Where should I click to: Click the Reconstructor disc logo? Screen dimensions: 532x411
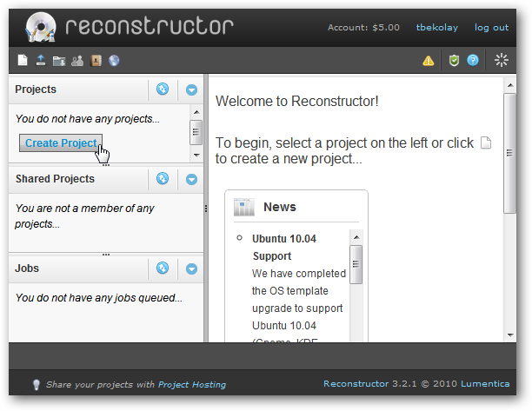(x=41, y=27)
